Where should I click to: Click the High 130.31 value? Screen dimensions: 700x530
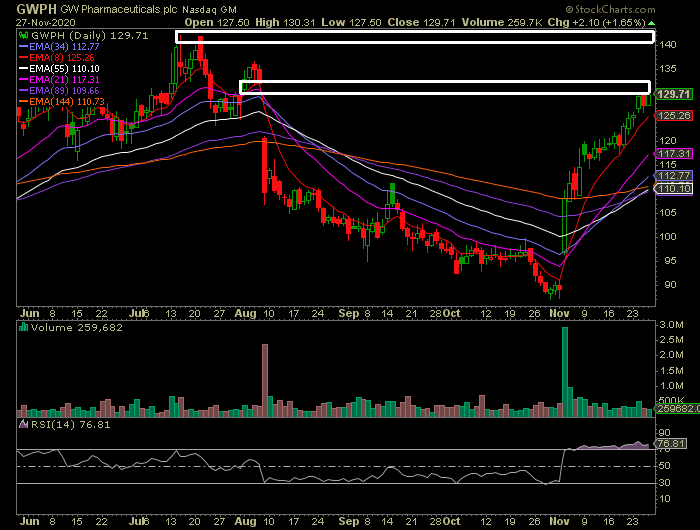(x=285, y=22)
